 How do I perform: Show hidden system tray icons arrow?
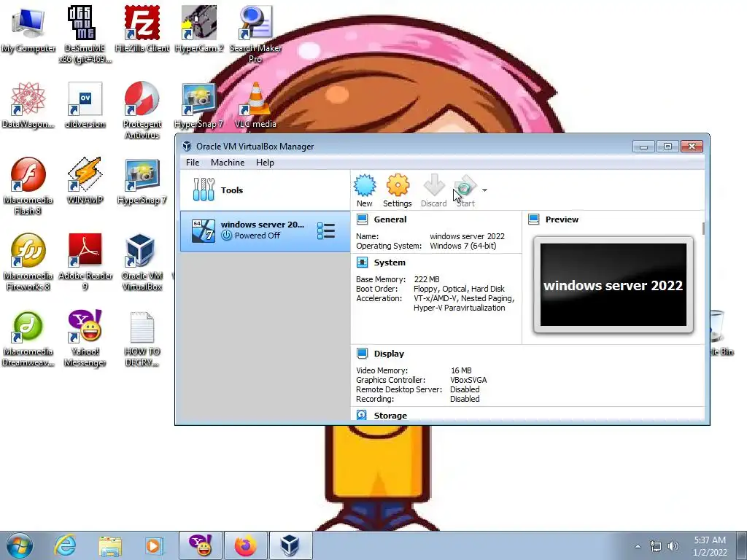(x=638, y=546)
